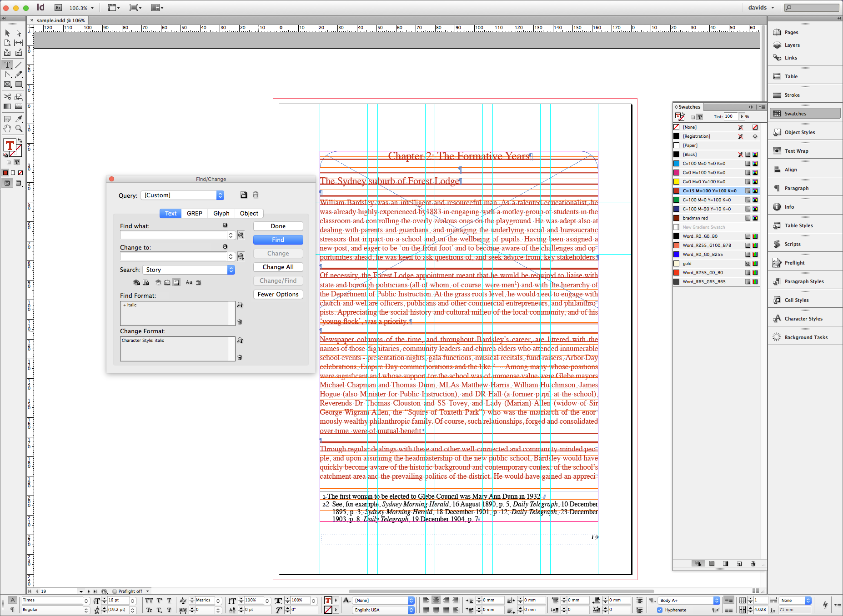Image resolution: width=843 pixels, height=616 pixels.
Task: Clear Find Format with trash icon
Action: (x=240, y=322)
